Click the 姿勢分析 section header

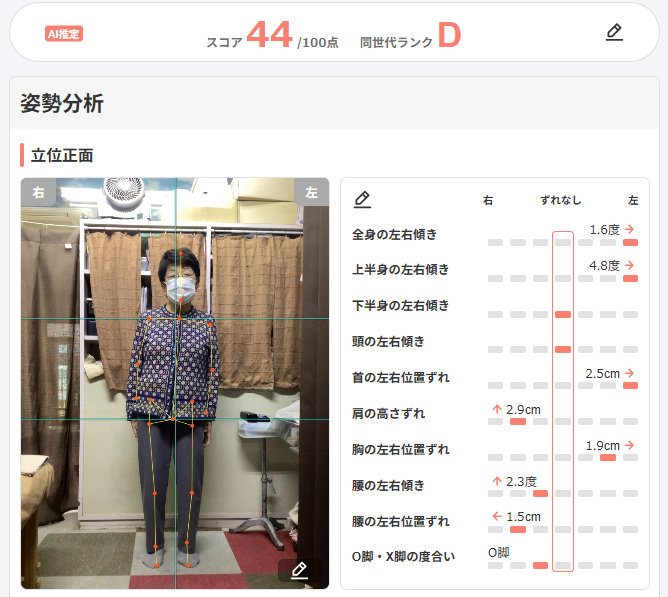coord(63,103)
